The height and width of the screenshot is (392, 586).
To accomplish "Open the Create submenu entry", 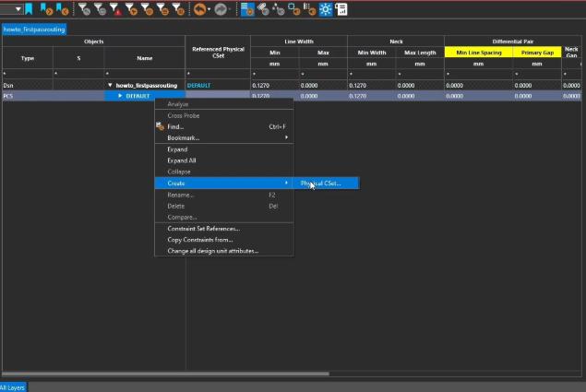I will point(224,184).
